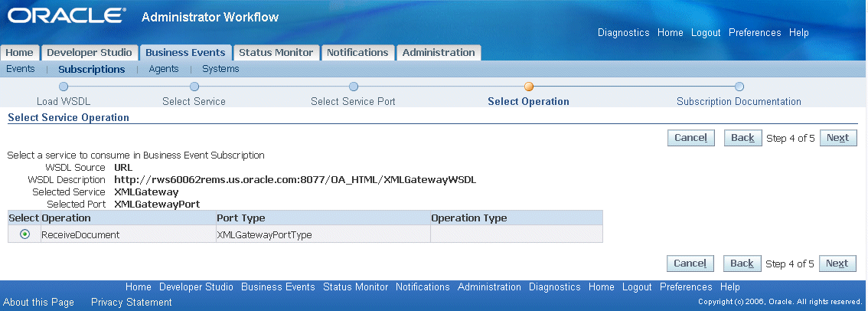Click first Home link in footer
Screen dimensions: 868x311
pos(139,287)
